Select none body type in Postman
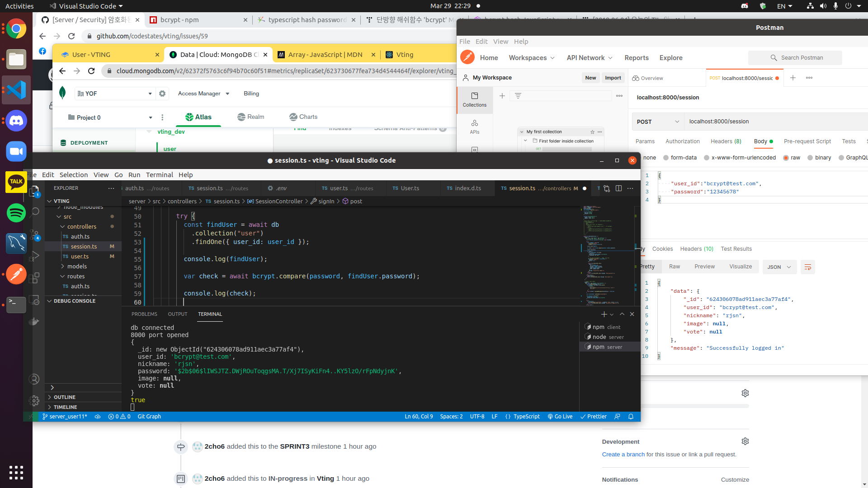 coord(649,158)
